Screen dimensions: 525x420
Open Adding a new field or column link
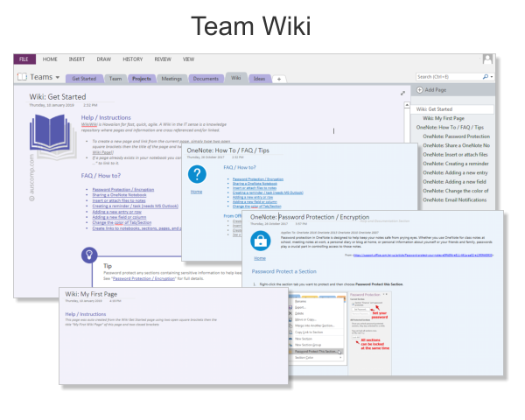click(119, 217)
